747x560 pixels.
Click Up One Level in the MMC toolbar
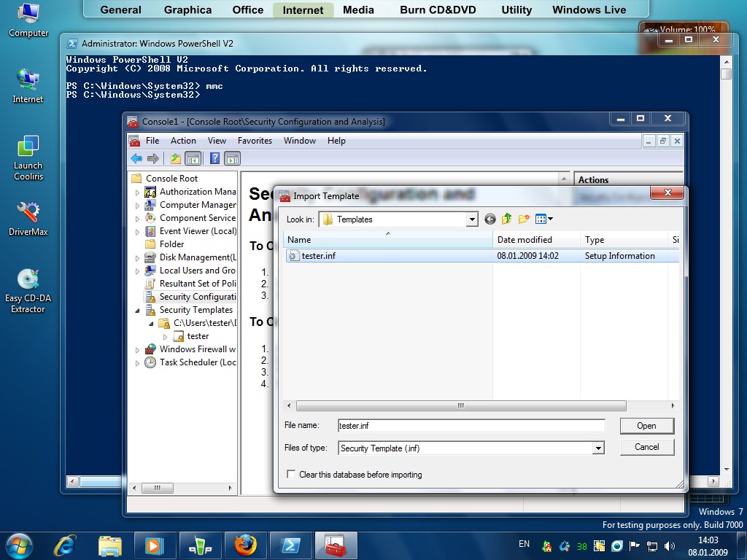[x=176, y=158]
